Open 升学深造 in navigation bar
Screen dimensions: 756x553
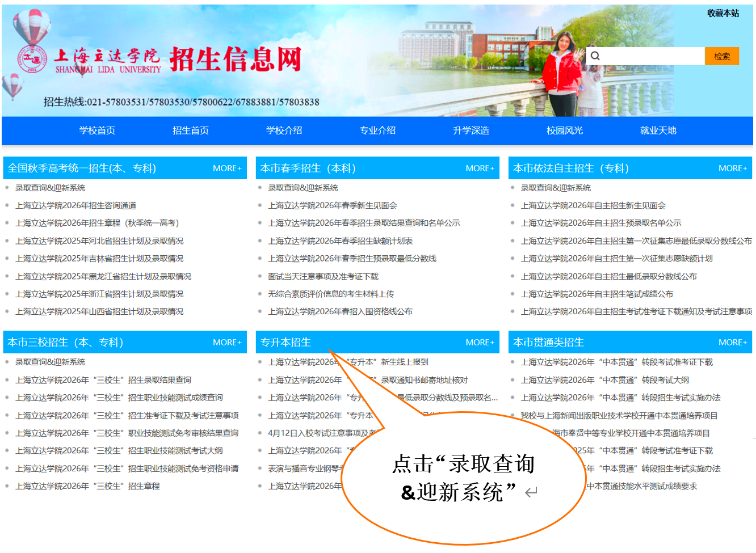coord(471,130)
